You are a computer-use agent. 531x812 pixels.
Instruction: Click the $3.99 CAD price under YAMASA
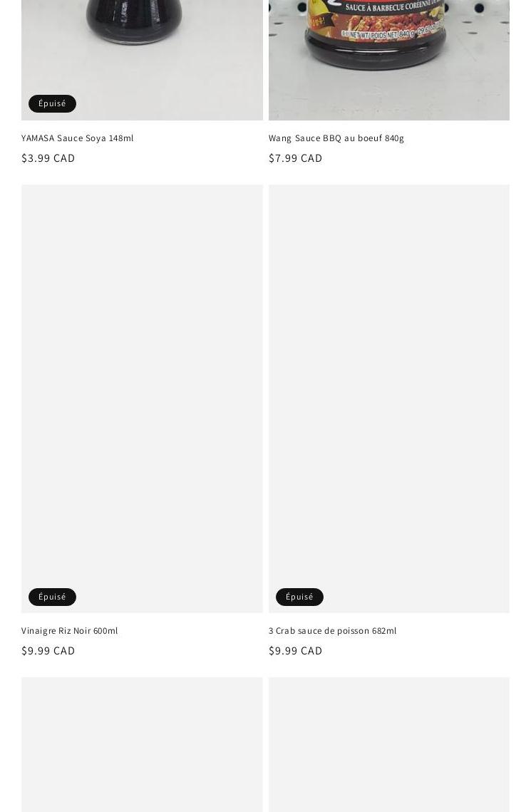48,158
